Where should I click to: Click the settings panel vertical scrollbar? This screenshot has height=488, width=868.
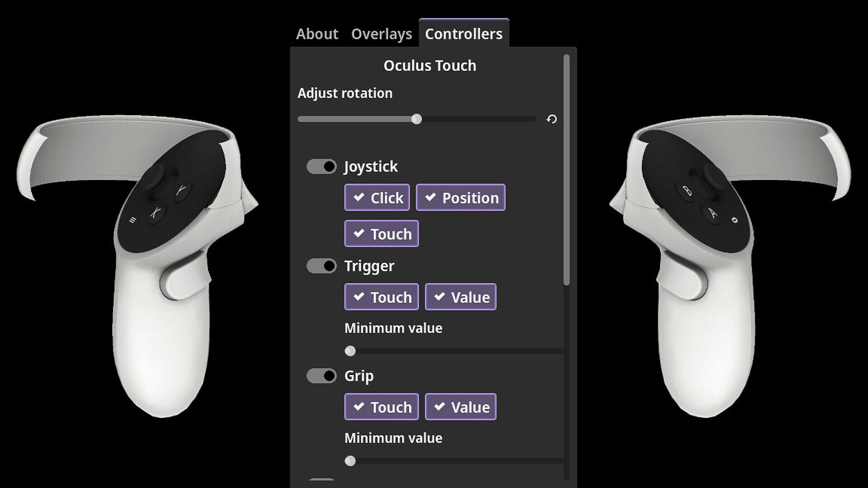pyautogui.click(x=566, y=169)
